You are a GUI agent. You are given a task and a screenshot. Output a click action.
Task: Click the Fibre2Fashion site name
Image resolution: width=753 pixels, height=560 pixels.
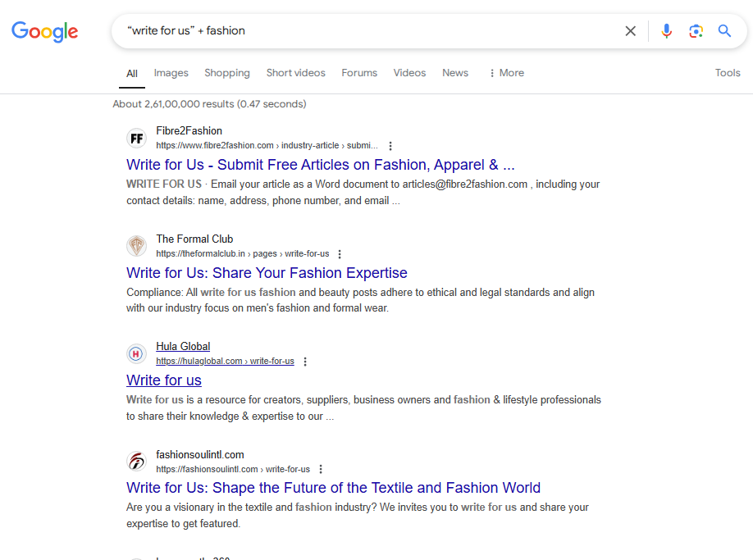[189, 131]
